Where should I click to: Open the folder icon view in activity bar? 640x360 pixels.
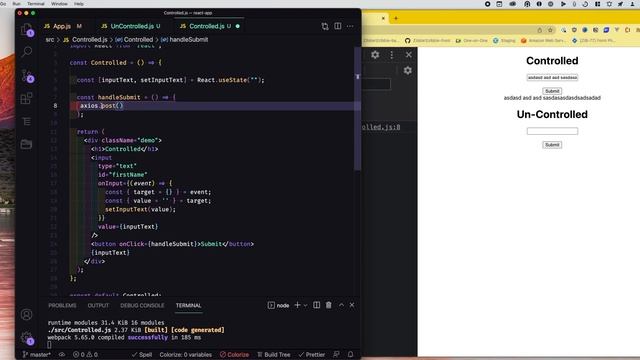[27, 144]
